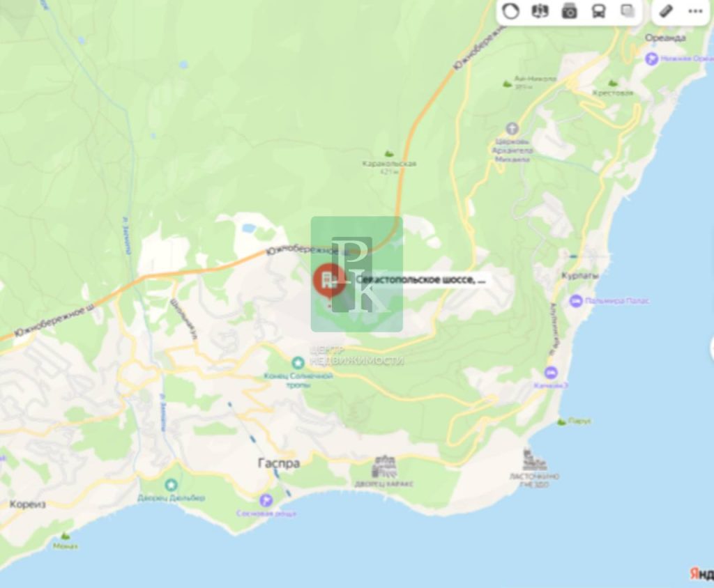This screenshot has width=714, height=588.
Task: Click the folded map icon in toolbar
Action: click(x=540, y=11)
